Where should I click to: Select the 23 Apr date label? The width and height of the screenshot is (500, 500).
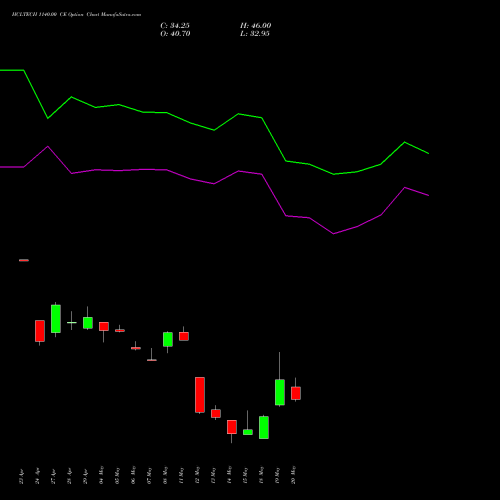coord(21,476)
